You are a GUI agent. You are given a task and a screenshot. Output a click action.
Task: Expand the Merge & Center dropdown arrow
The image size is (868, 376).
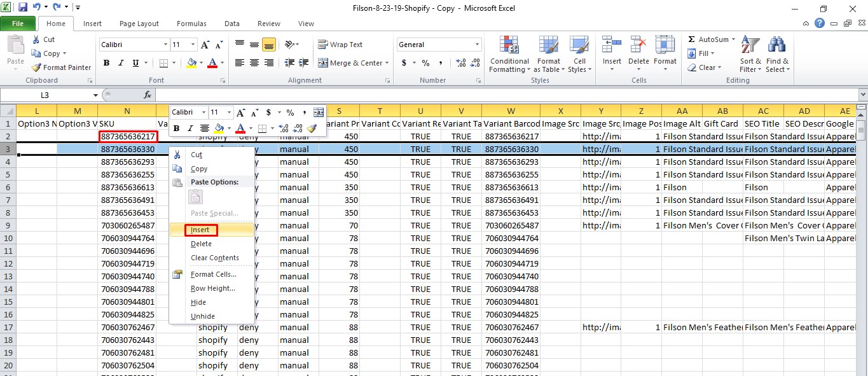388,63
